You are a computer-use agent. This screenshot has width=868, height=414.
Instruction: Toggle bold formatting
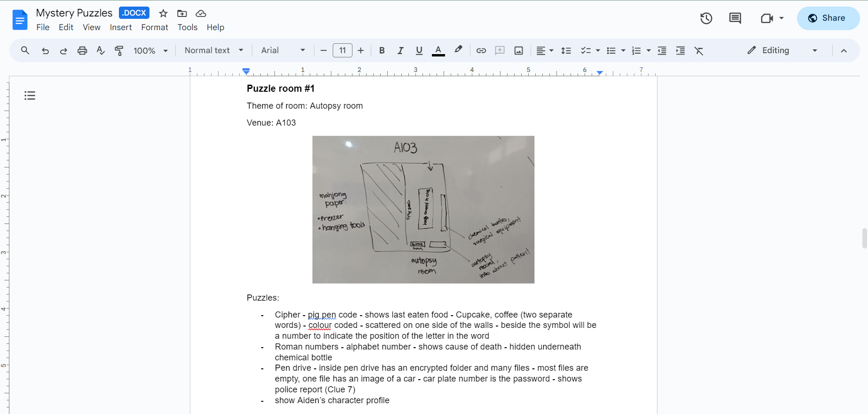(382, 50)
